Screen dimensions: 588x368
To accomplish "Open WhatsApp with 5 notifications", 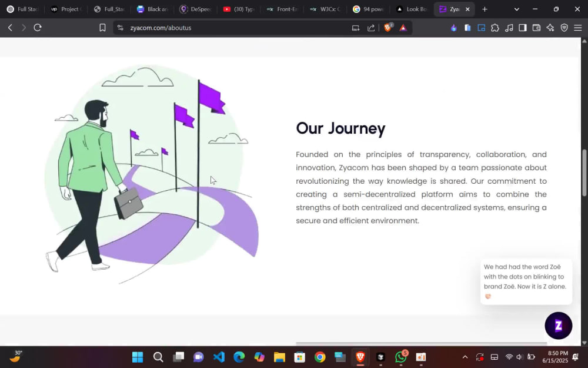I will [401, 357].
